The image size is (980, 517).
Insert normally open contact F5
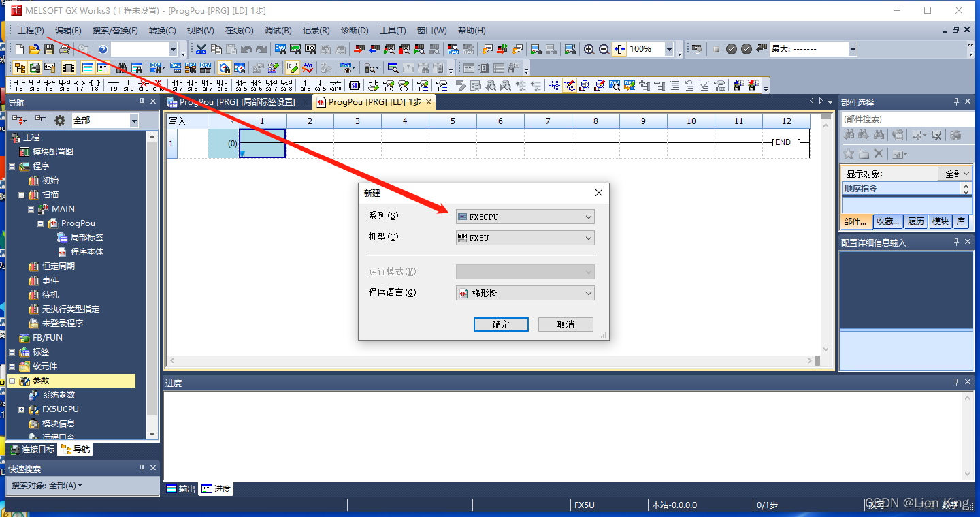tap(20, 85)
